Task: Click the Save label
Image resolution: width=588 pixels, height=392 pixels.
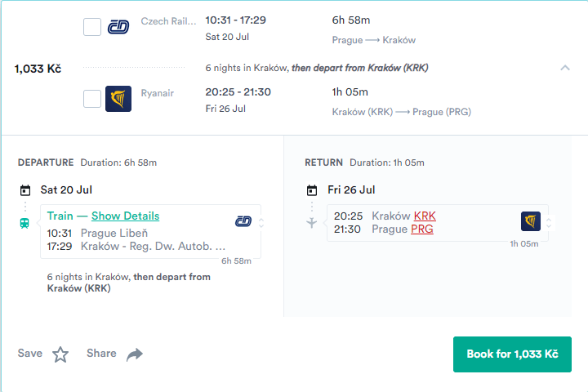Action: point(30,354)
